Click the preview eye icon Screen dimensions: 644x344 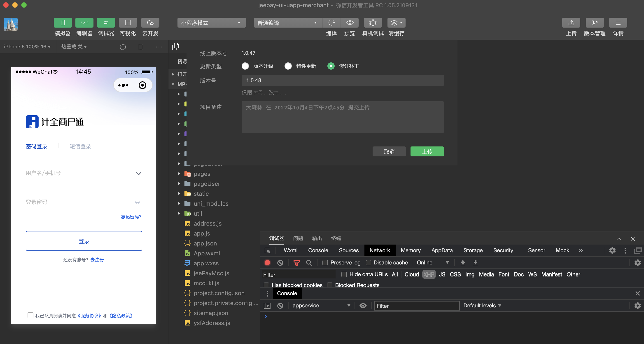pos(350,23)
